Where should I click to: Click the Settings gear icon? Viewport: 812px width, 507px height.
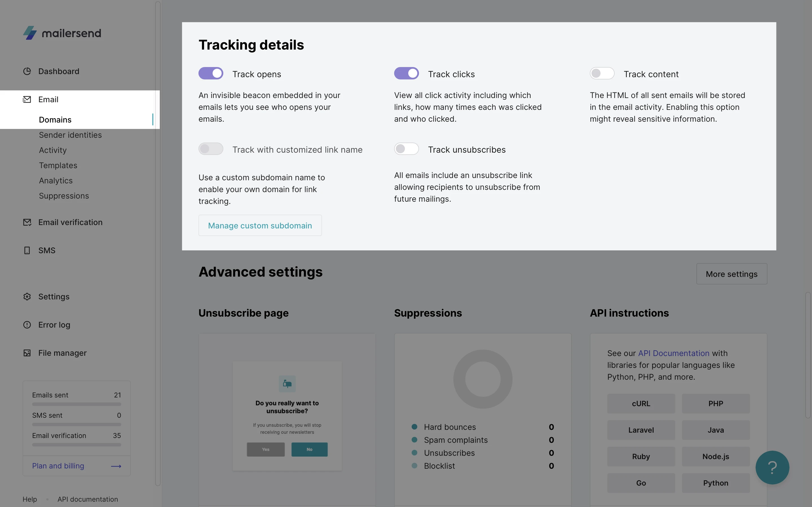[x=27, y=296]
